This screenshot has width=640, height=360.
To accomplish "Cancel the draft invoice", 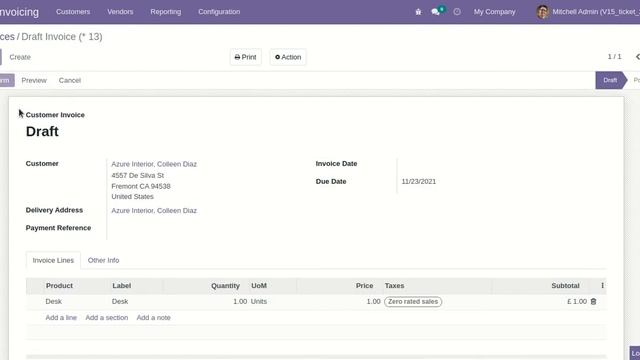I will coord(70,80).
